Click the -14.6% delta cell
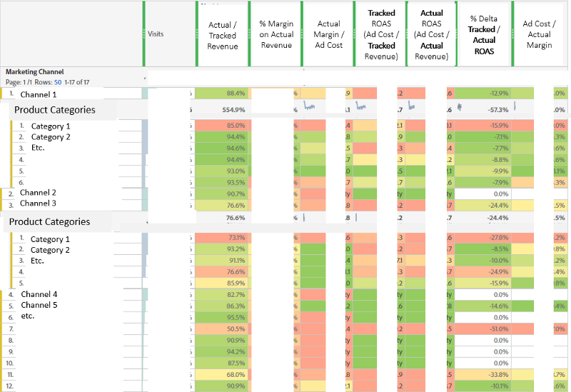 (482, 306)
